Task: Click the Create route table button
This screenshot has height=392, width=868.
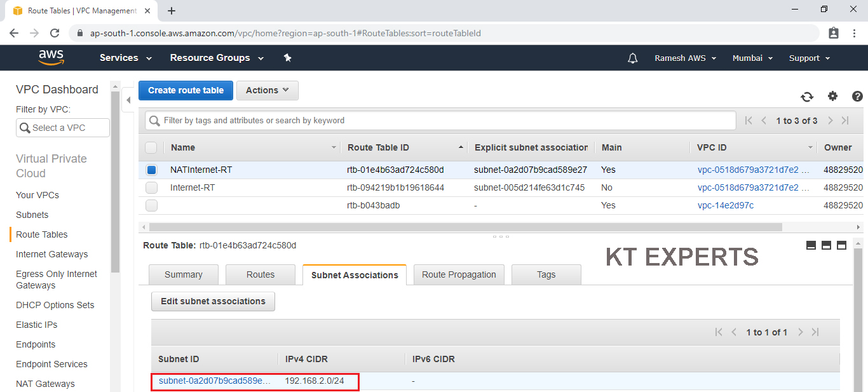Action: (186, 91)
